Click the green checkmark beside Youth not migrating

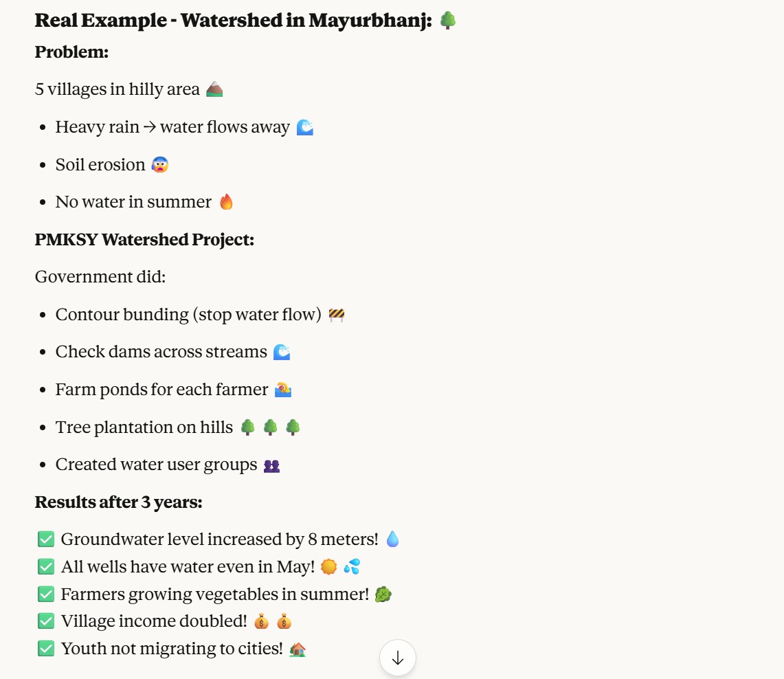pyautogui.click(x=46, y=649)
